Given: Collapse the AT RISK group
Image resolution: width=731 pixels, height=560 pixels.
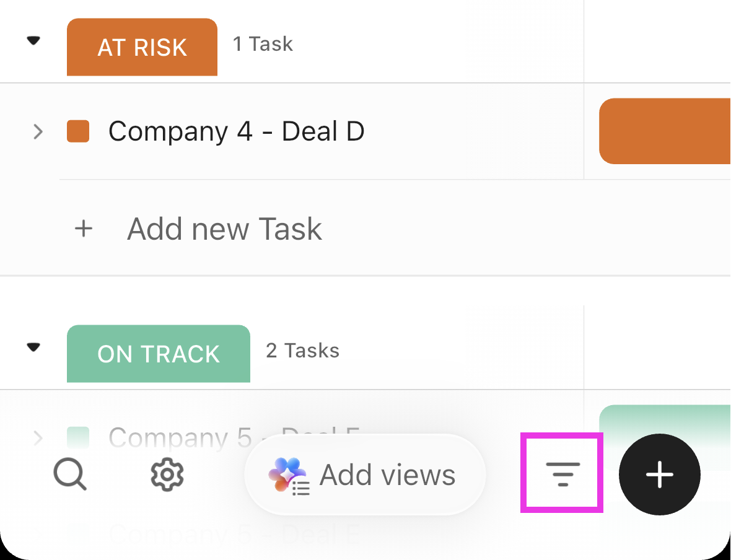Looking at the screenshot, I should click(x=34, y=40).
